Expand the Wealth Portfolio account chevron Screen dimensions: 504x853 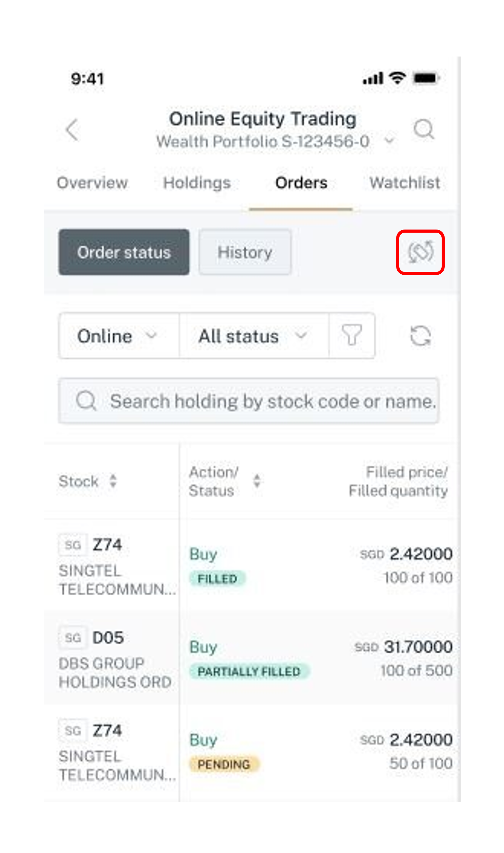point(389,141)
